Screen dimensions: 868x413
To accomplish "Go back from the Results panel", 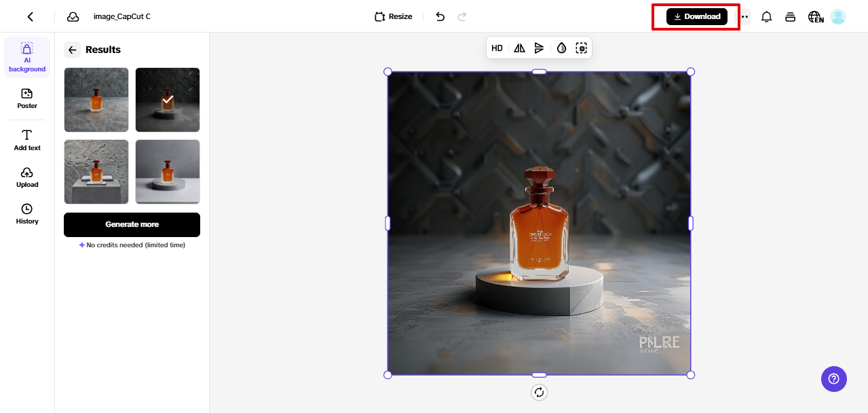I will 73,50.
